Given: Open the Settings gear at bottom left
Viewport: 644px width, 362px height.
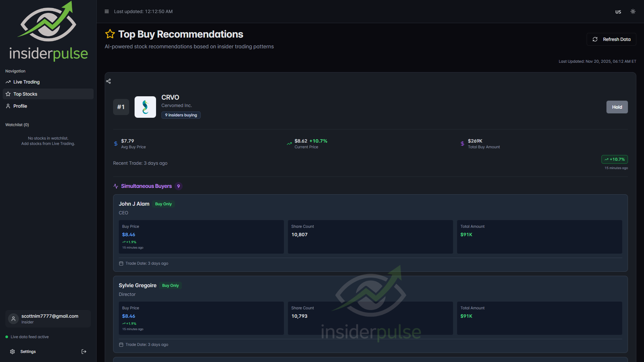Looking at the screenshot, I should tap(12, 351).
